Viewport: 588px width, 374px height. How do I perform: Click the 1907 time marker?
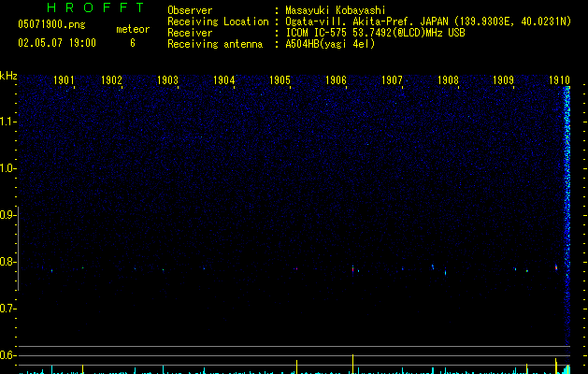click(392, 80)
